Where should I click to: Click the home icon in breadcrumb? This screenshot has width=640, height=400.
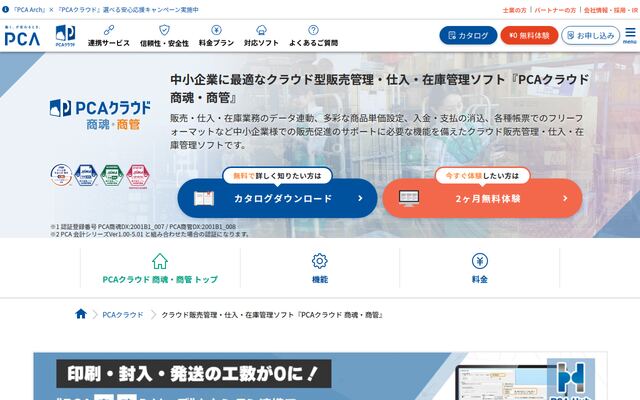tap(81, 314)
